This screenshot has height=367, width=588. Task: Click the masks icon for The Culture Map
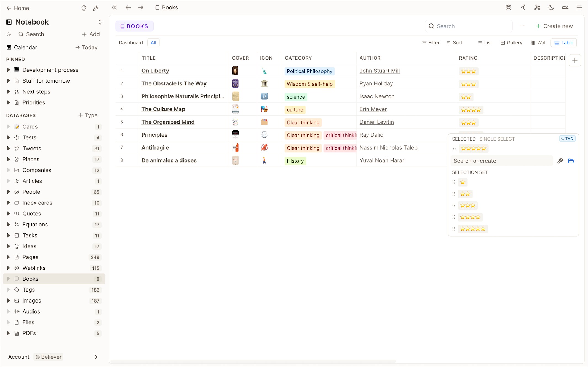(264, 109)
